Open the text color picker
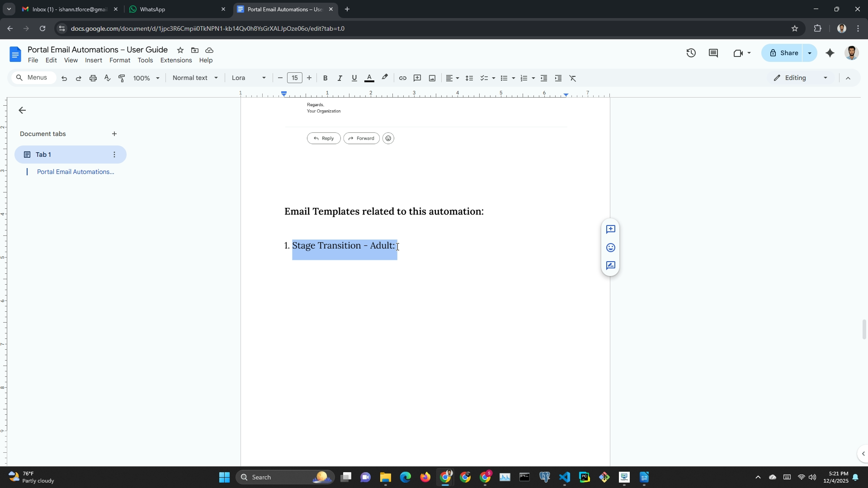The width and height of the screenshot is (868, 488). 369,78
